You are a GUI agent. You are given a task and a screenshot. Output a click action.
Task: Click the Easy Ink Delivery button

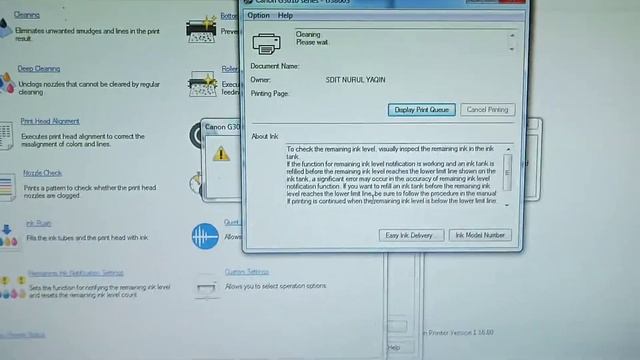point(411,235)
